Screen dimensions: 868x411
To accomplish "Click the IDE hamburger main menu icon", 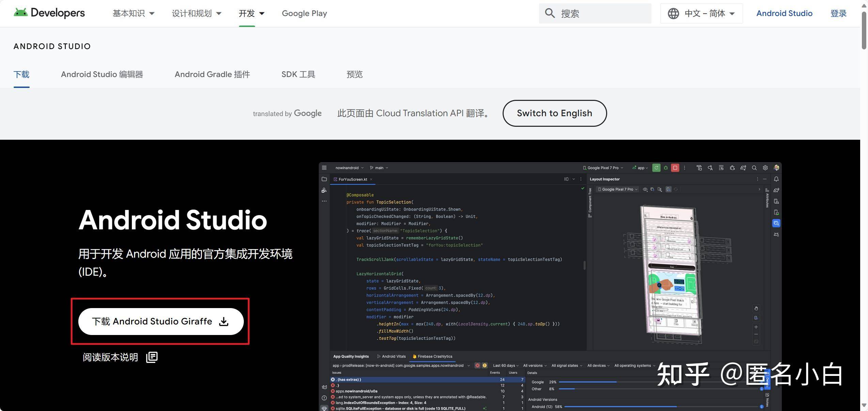I will [324, 168].
